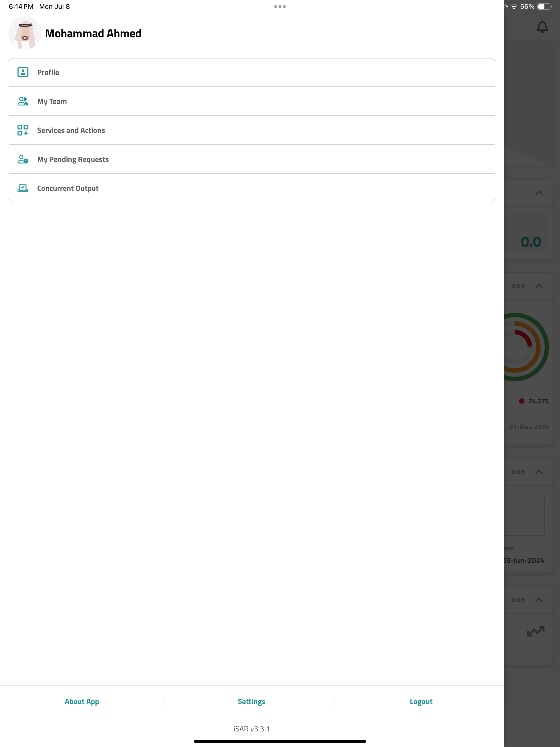The height and width of the screenshot is (747, 560).
Task: Tap the battery status icon
Action: click(x=544, y=7)
